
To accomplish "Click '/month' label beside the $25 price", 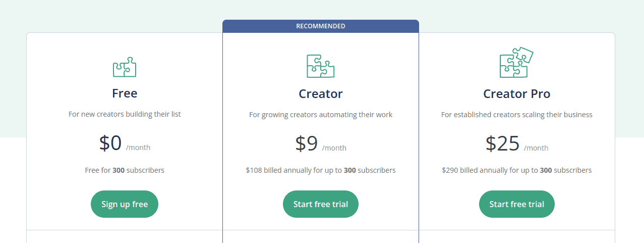I will point(536,148).
